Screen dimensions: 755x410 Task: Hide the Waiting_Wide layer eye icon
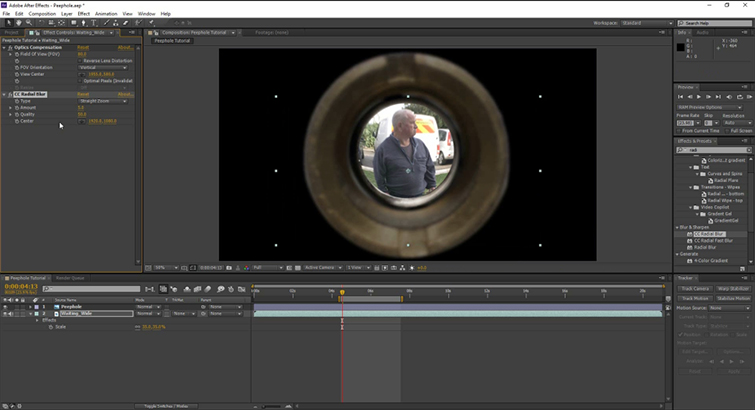point(5,314)
